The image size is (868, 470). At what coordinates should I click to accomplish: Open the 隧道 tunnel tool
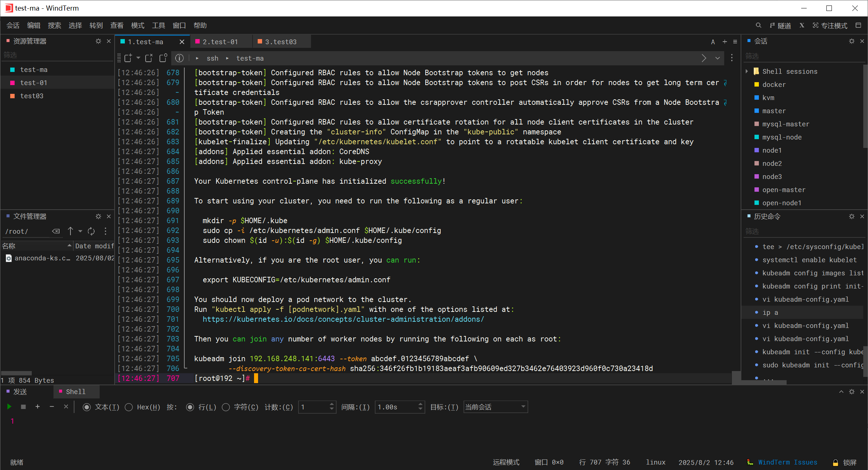pos(780,26)
